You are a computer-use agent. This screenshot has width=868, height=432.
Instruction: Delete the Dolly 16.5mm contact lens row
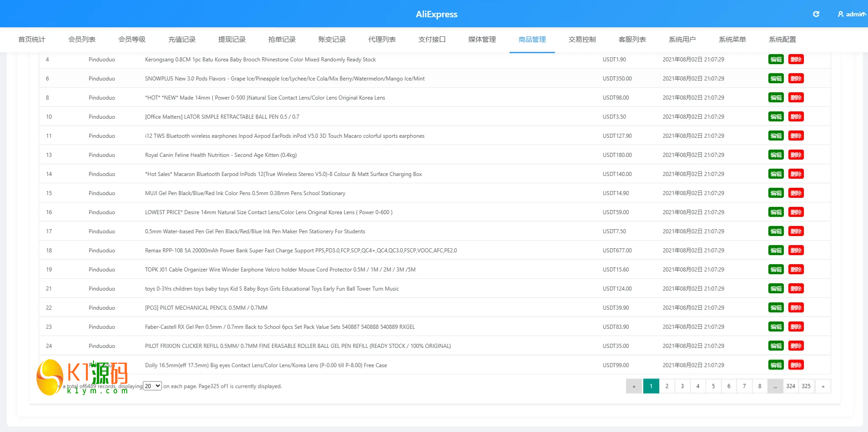[x=796, y=365]
